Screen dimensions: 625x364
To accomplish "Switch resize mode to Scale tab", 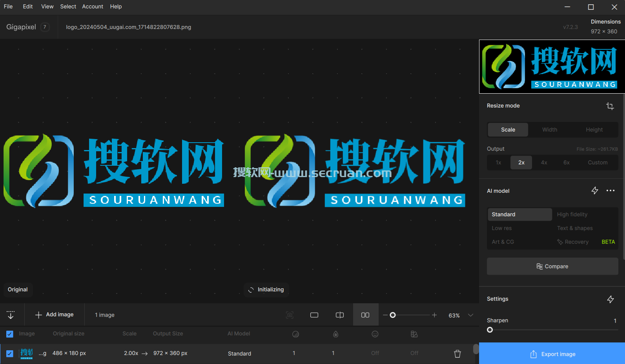I will coord(508,130).
